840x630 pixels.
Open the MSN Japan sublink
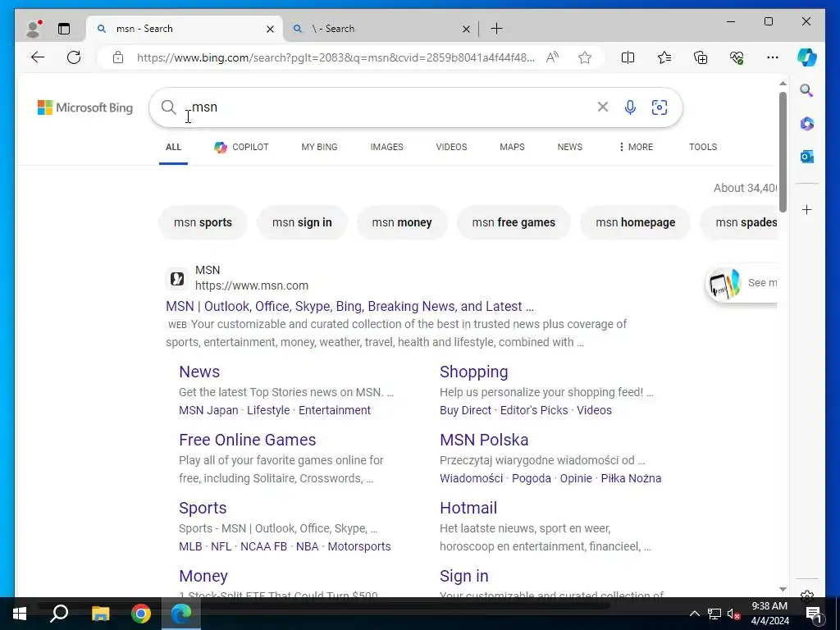(209, 410)
